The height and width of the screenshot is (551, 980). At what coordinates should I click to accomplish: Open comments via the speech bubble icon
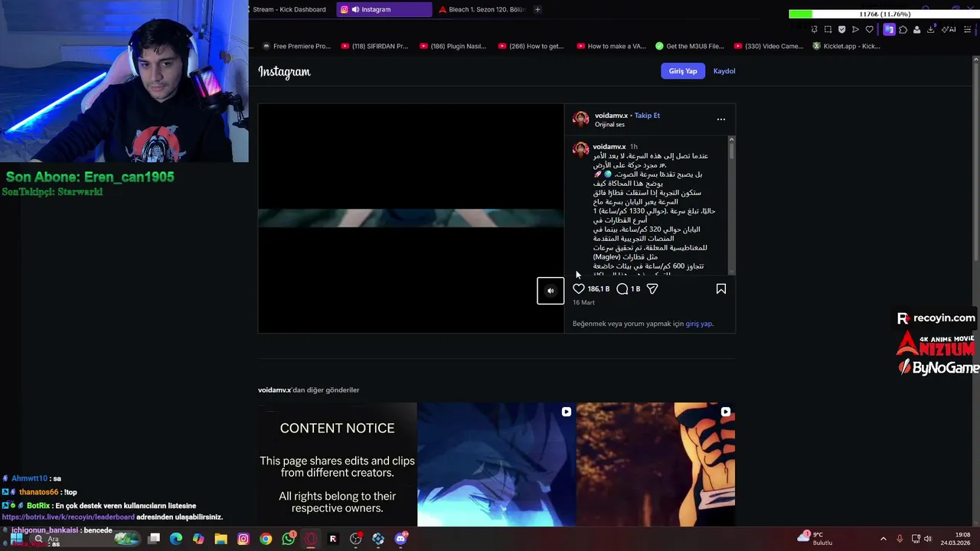click(622, 289)
